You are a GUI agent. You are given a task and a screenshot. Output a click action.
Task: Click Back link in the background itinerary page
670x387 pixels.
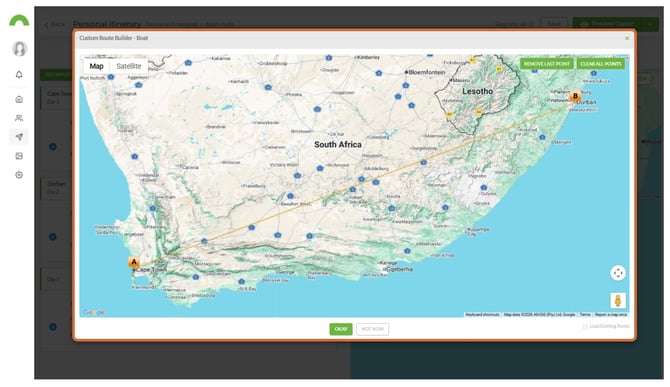tap(55, 25)
